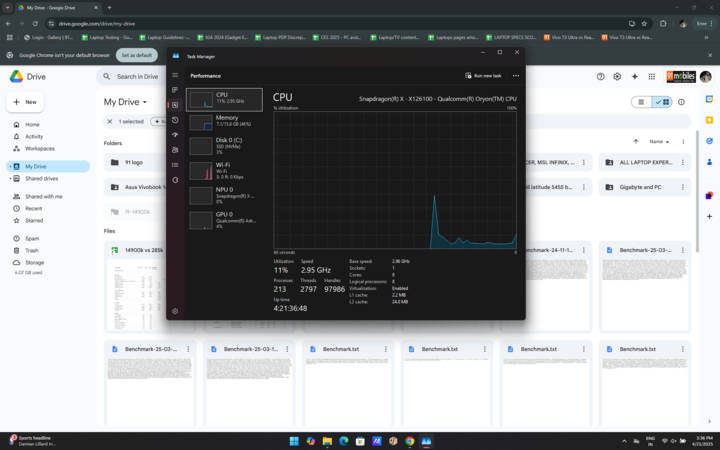
Task: Click the CPU utilization graph
Action: 395,180
